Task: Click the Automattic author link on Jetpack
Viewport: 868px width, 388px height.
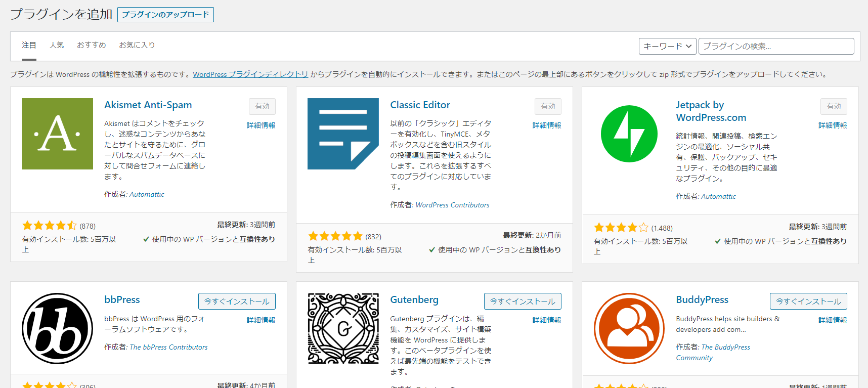Action: pos(718,196)
